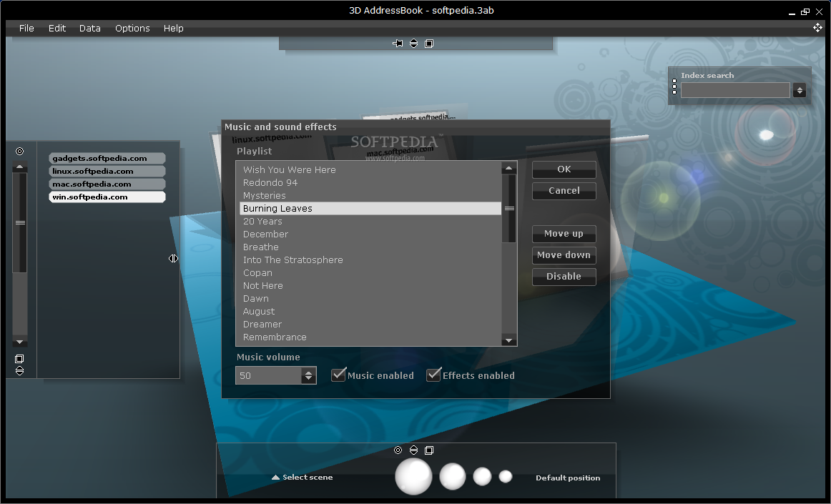The width and height of the screenshot is (831, 504).
Task: Click the Cancel button
Action: pyautogui.click(x=564, y=191)
